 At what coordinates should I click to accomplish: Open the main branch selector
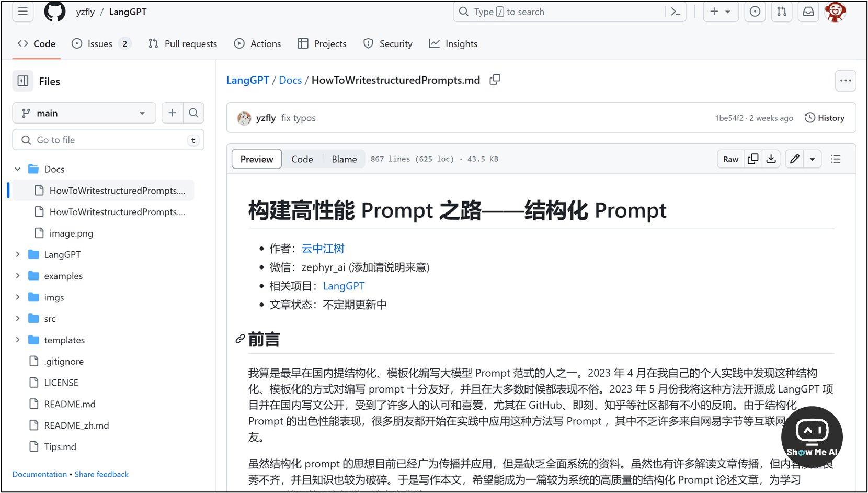point(84,113)
